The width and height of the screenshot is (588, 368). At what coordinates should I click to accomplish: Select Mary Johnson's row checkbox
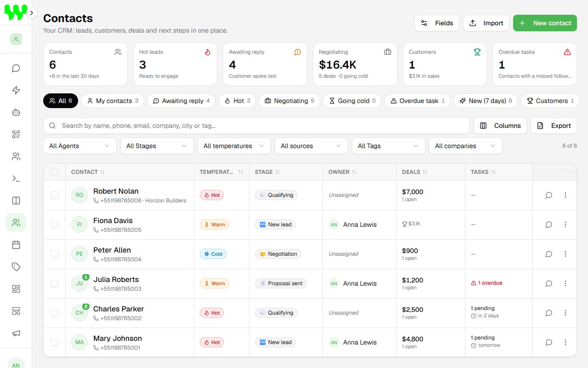click(55, 342)
